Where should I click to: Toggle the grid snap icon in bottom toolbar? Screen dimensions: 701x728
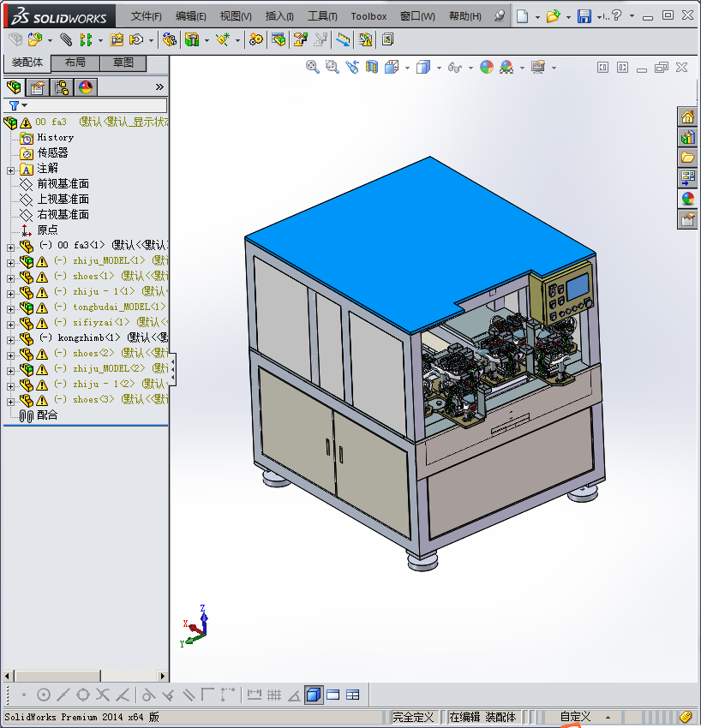(x=274, y=695)
